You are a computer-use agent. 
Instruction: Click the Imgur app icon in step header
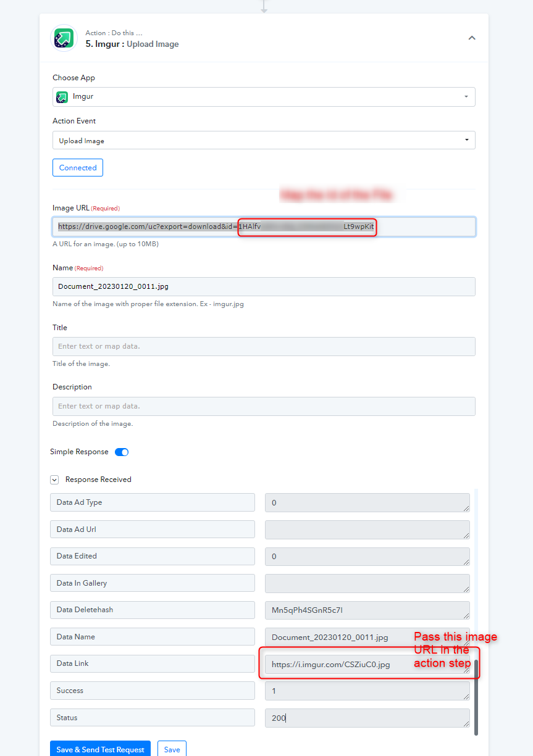tap(64, 38)
